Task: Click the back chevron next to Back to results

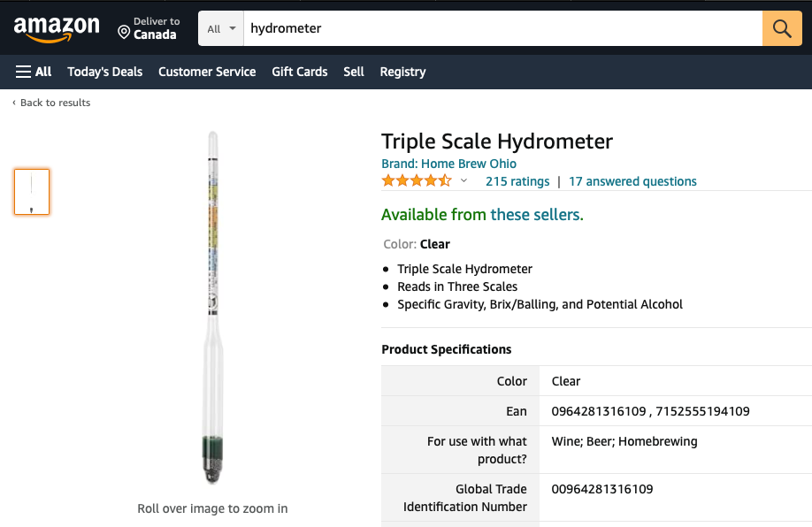Action: (13, 103)
